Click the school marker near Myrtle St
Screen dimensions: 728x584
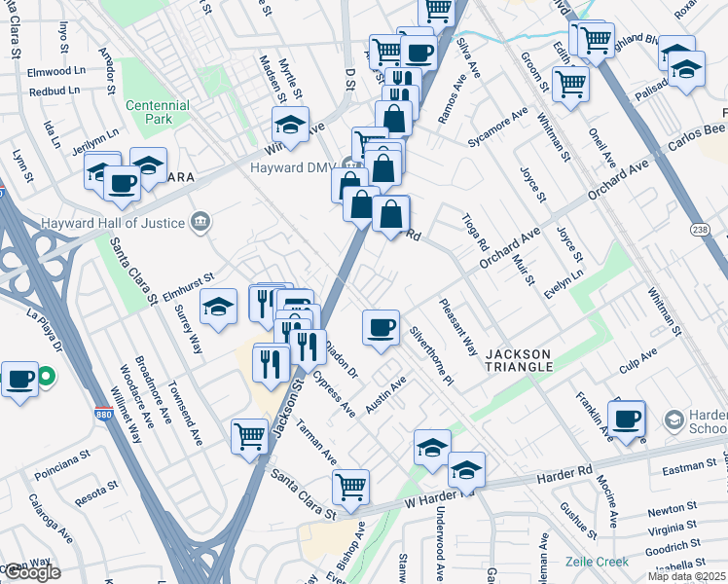(x=291, y=128)
